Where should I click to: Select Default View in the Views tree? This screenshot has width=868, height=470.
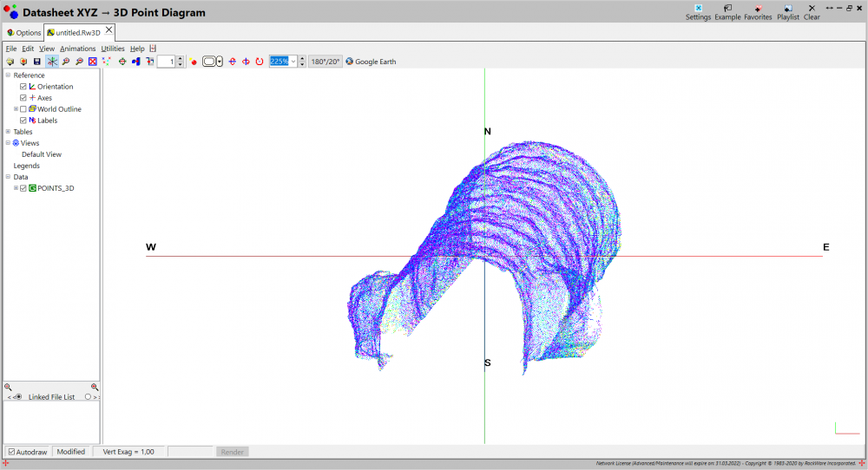click(x=42, y=154)
